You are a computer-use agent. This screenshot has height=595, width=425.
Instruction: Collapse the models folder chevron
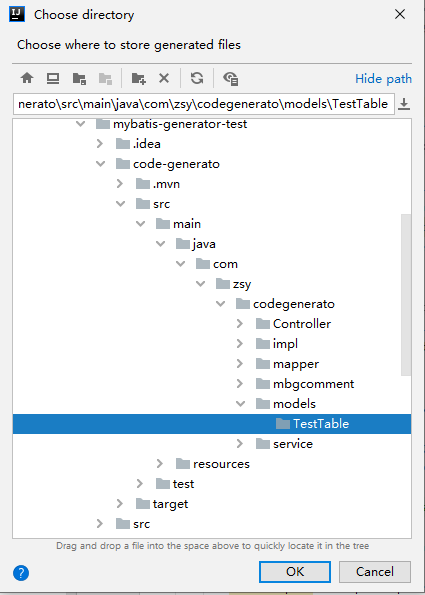[241, 404]
